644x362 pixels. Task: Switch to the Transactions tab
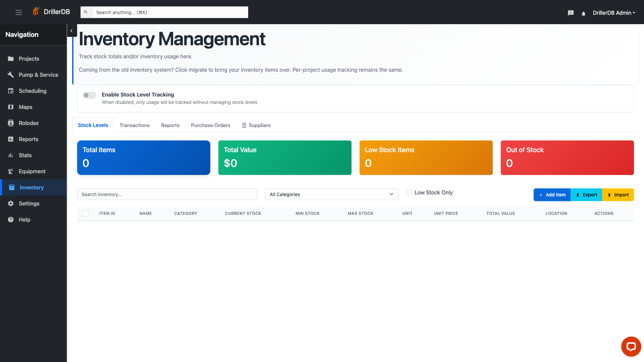pos(135,125)
